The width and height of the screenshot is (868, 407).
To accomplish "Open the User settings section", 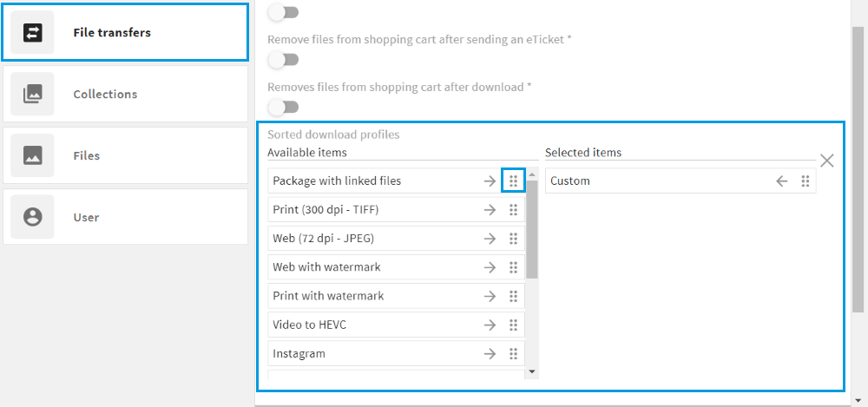I will 125,217.
